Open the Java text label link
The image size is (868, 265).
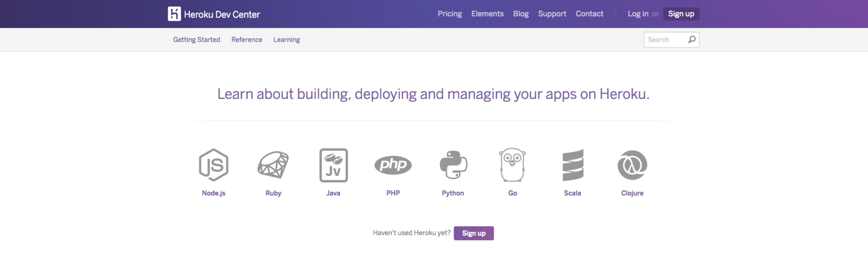pos(334,193)
